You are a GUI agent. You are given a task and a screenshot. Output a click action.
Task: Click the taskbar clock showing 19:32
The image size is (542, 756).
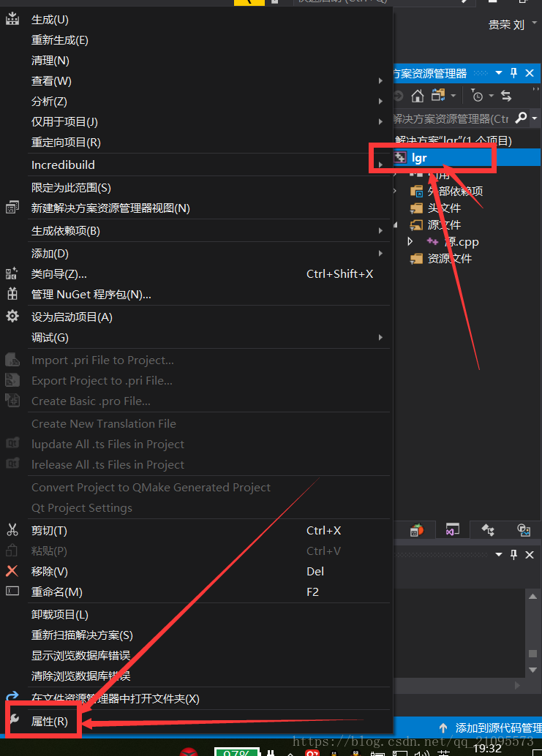pos(487,748)
